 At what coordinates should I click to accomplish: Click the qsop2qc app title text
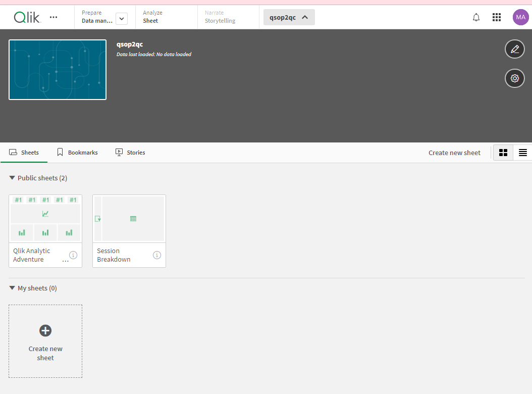[x=130, y=44]
